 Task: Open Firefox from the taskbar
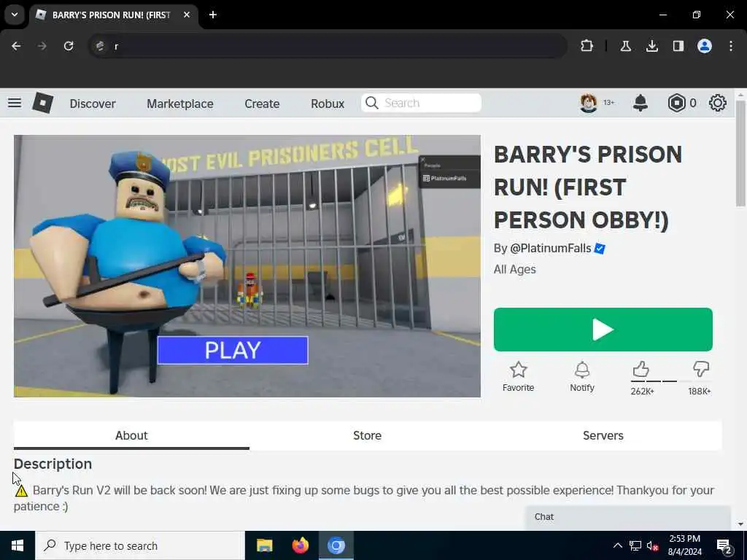300,545
